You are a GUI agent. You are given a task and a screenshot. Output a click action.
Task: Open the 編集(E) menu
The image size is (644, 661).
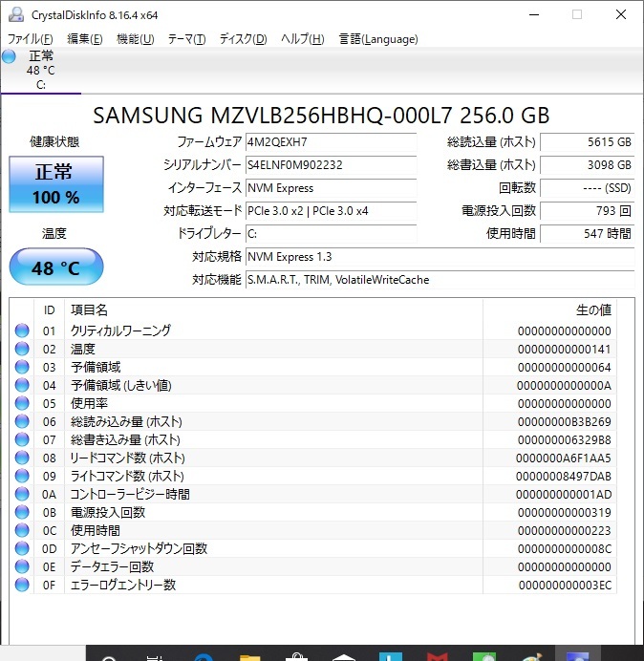click(x=85, y=39)
